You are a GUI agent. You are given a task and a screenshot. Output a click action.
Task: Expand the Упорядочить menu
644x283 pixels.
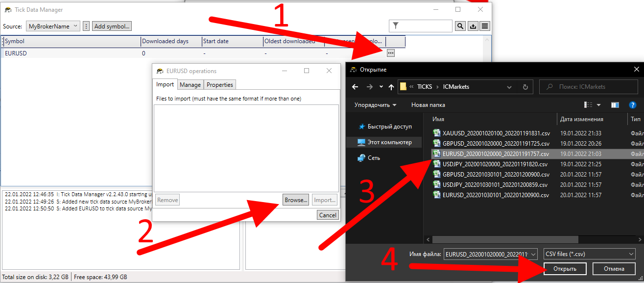pos(376,105)
